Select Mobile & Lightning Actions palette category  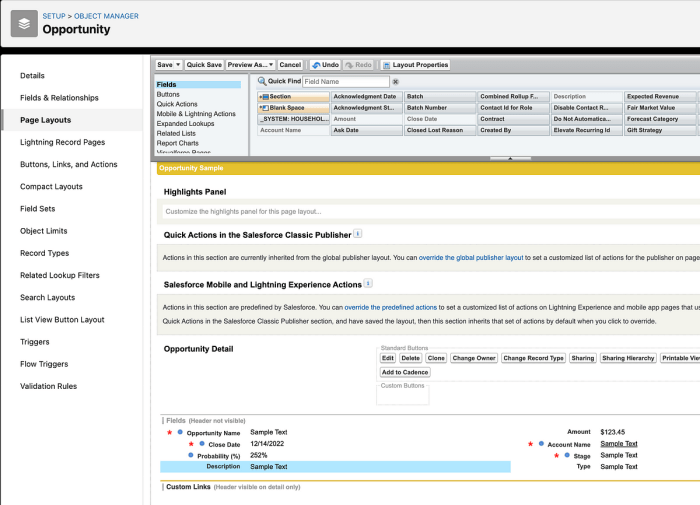(196, 114)
